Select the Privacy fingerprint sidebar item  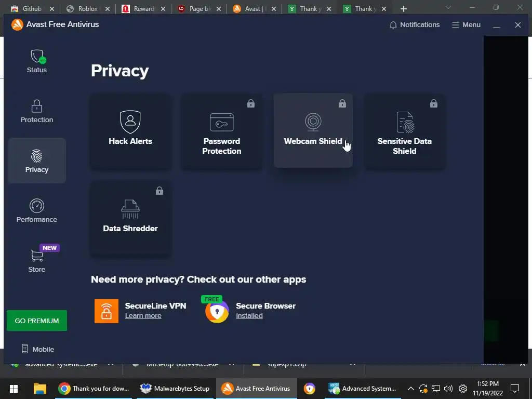[x=37, y=161]
